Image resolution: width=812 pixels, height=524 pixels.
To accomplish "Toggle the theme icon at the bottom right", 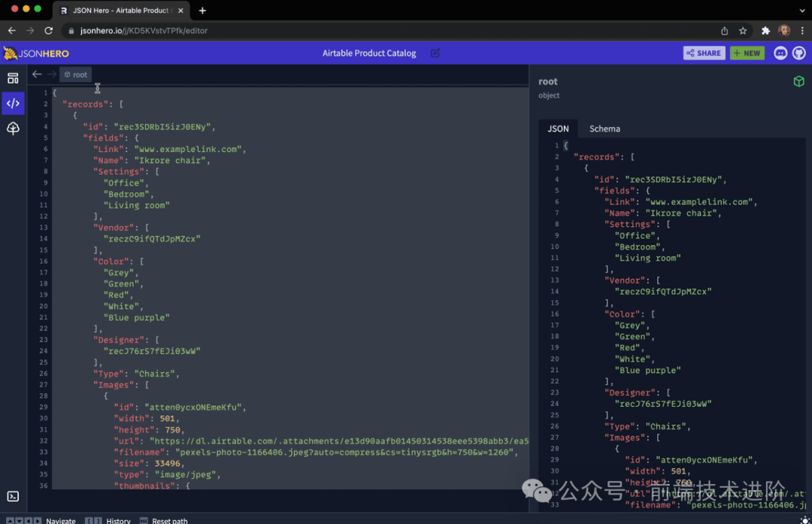I will coord(804,520).
